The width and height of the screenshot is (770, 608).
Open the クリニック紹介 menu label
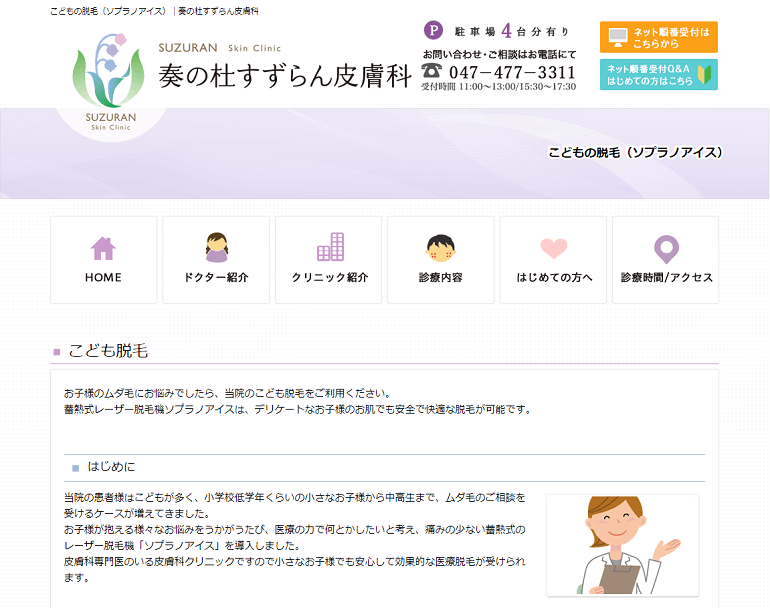(x=330, y=277)
